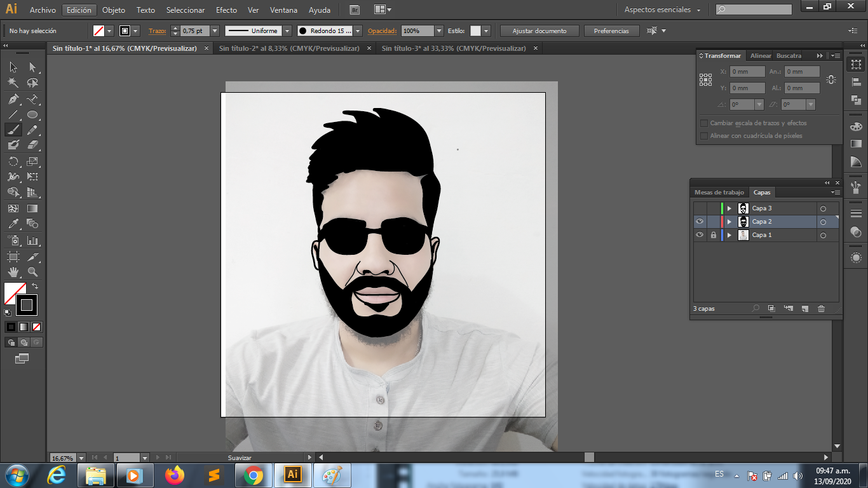Pick the Eraser tool
Image resolution: width=868 pixels, height=488 pixels.
[x=32, y=145]
